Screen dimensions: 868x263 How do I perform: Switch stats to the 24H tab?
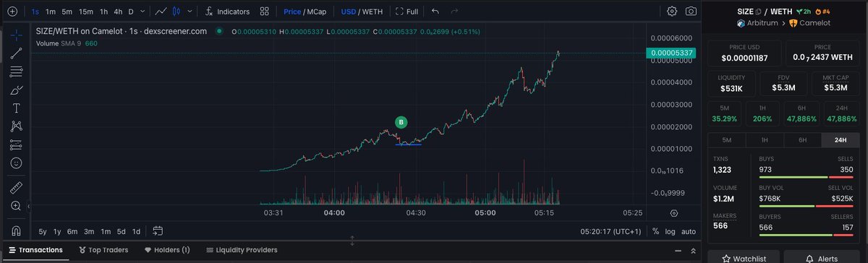[x=841, y=140]
